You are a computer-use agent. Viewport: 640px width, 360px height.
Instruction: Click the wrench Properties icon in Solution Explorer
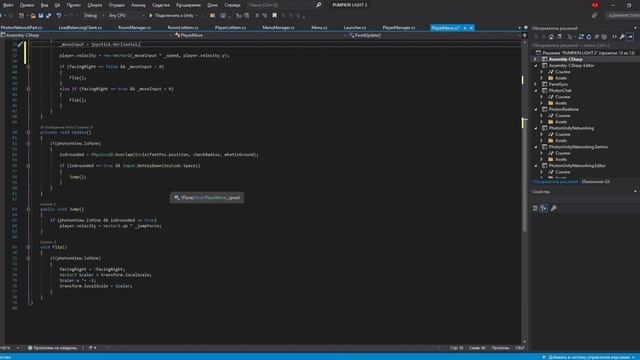[622, 37]
